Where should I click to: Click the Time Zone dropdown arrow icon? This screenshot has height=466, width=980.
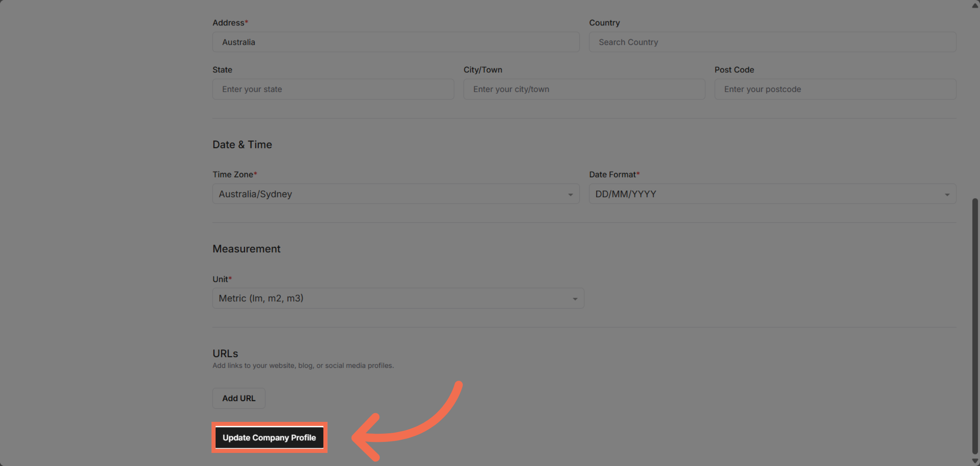[570, 194]
